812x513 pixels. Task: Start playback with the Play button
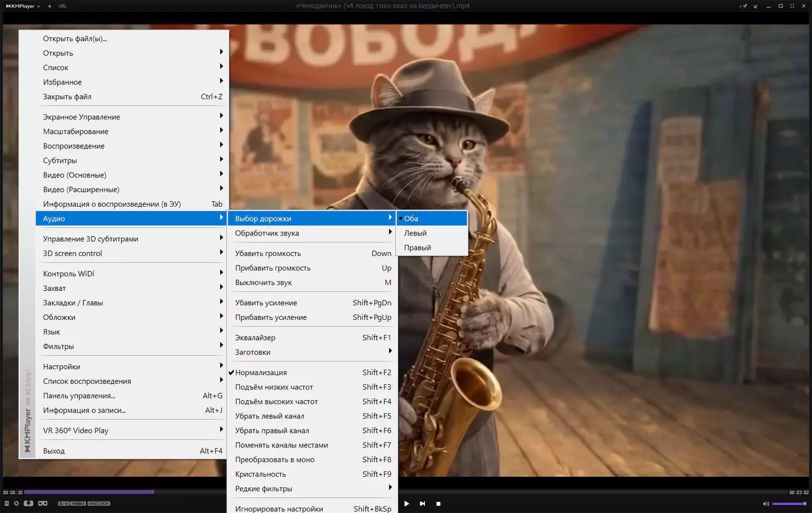click(407, 503)
